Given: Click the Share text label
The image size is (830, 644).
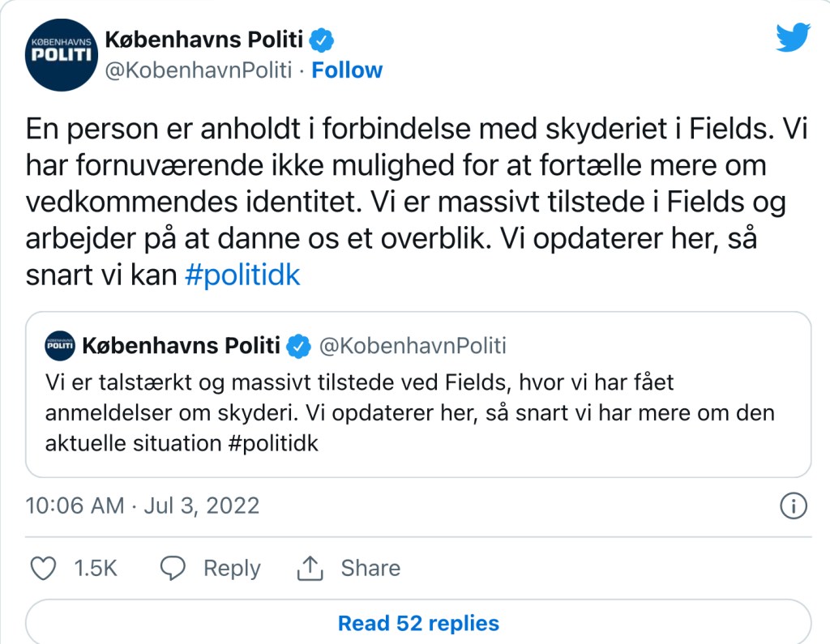Looking at the screenshot, I should click(x=370, y=568).
